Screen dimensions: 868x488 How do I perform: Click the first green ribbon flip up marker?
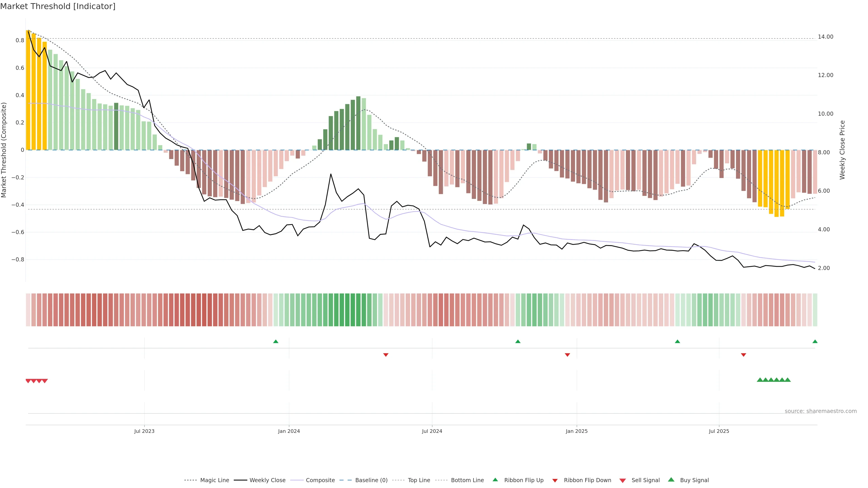point(276,342)
